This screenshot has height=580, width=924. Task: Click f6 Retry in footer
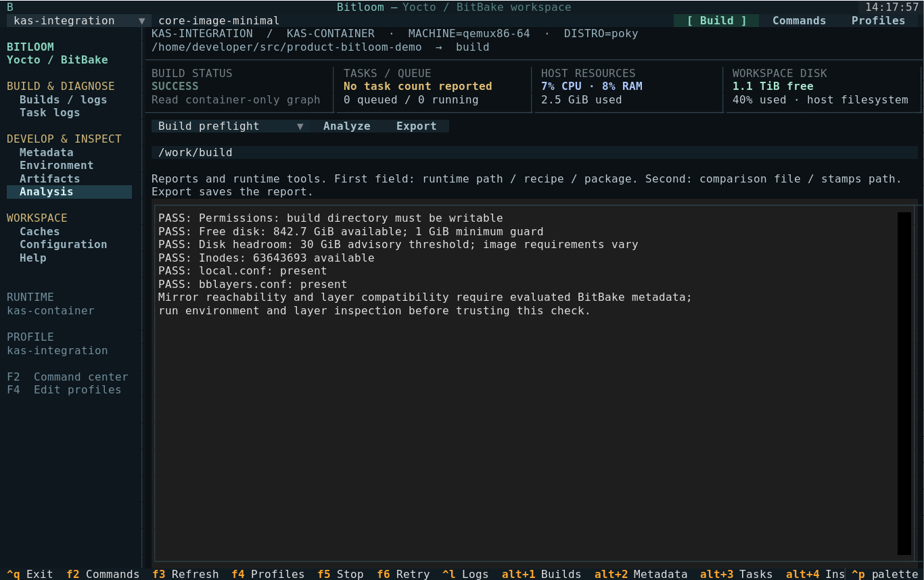point(403,574)
